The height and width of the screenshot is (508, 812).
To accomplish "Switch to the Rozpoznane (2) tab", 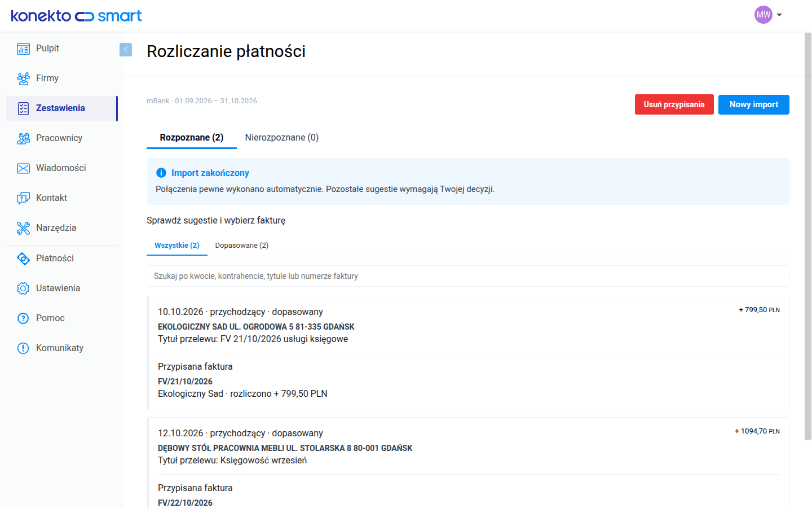I will click(192, 137).
